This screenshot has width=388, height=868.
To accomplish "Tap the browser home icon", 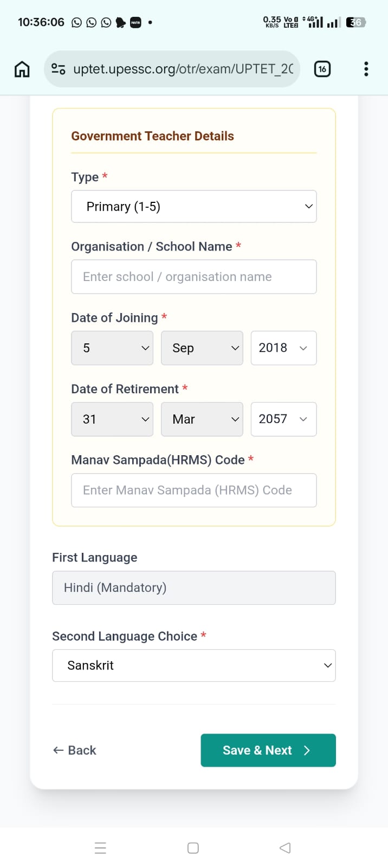I will coord(22,69).
